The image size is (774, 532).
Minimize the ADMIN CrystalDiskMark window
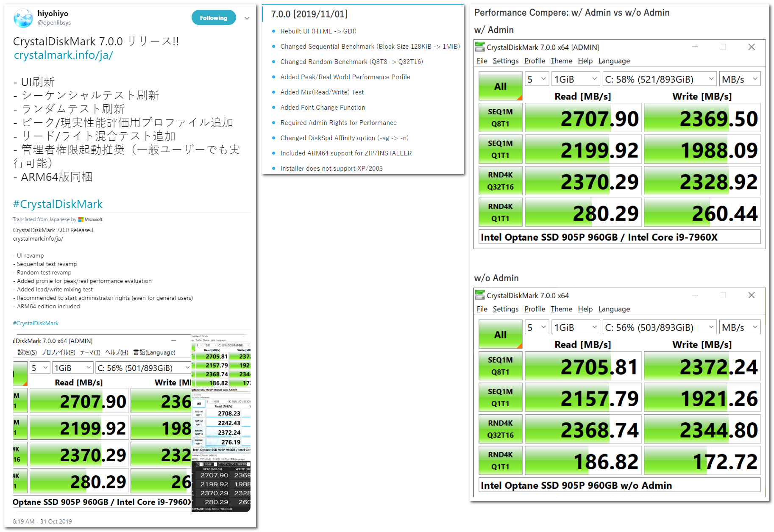click(695, 47)
